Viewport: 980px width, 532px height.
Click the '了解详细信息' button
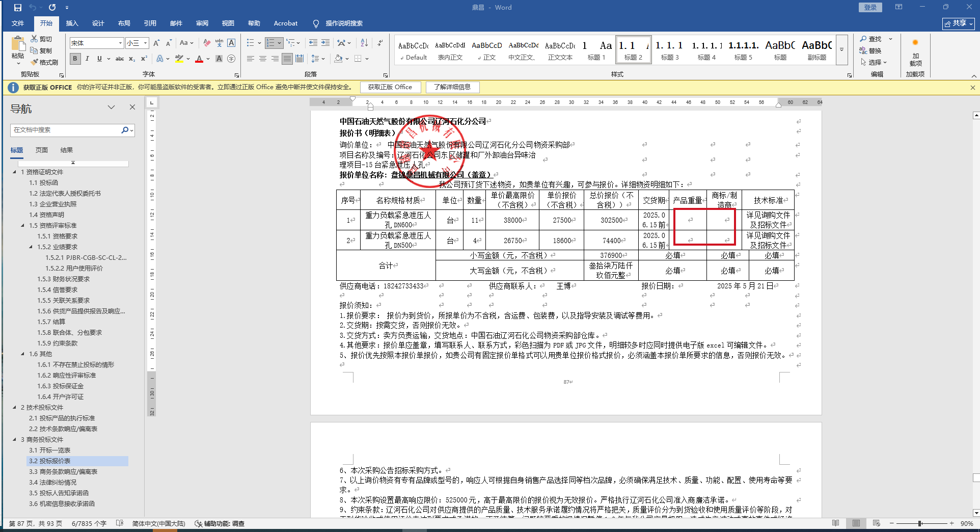(x=452, y=87)
